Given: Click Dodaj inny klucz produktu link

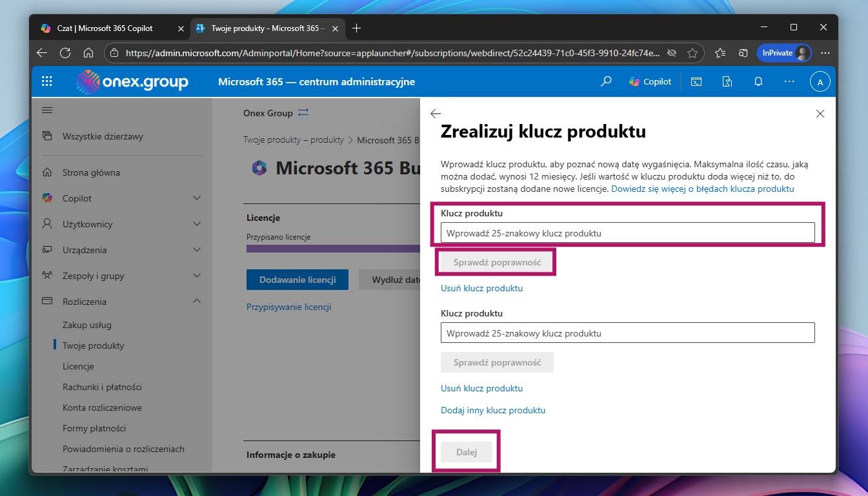Looking at the screenshot, I should [493, 410].
